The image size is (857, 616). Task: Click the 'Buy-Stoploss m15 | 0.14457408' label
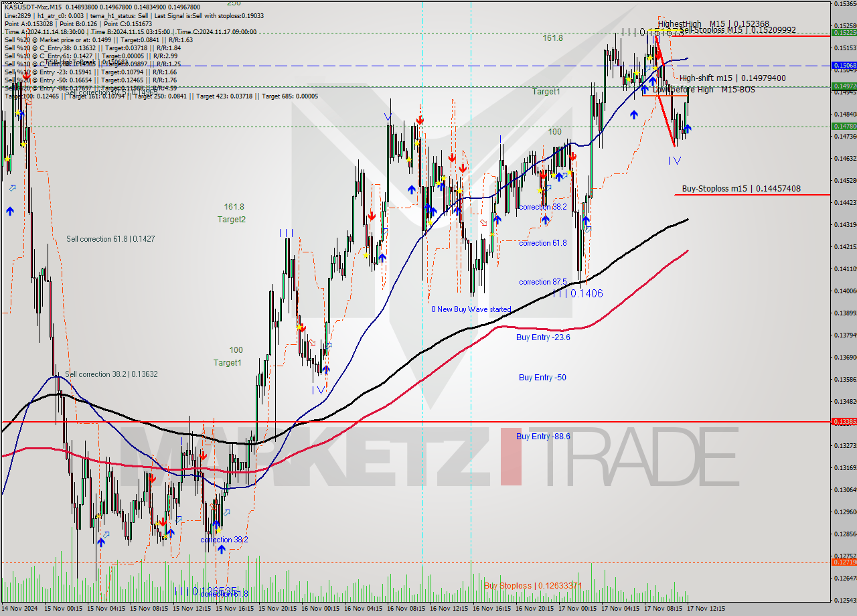tap(741, 189)
